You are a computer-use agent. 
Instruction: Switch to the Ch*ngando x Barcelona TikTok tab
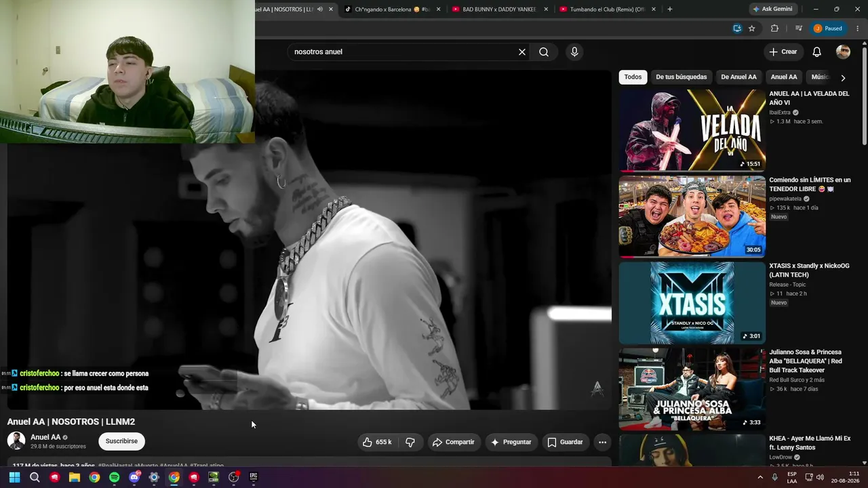pos(392,9)
